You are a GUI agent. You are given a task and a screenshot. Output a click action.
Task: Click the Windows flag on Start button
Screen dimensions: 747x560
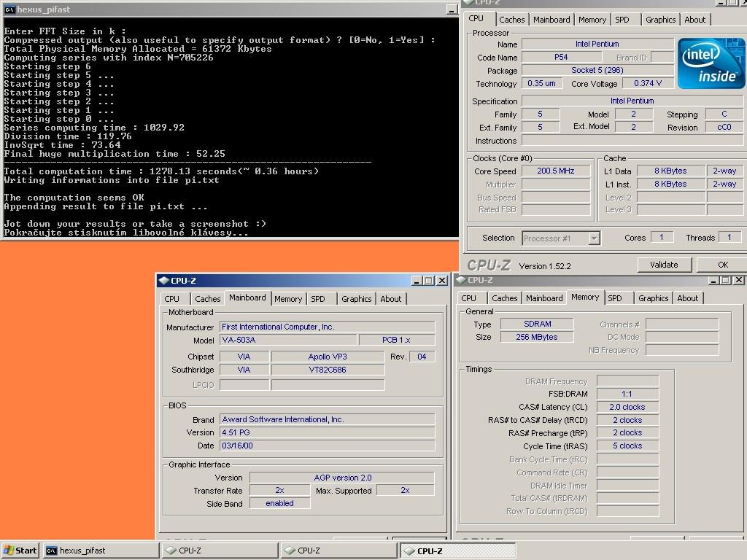pyautogui.click(x=9, y=551)
